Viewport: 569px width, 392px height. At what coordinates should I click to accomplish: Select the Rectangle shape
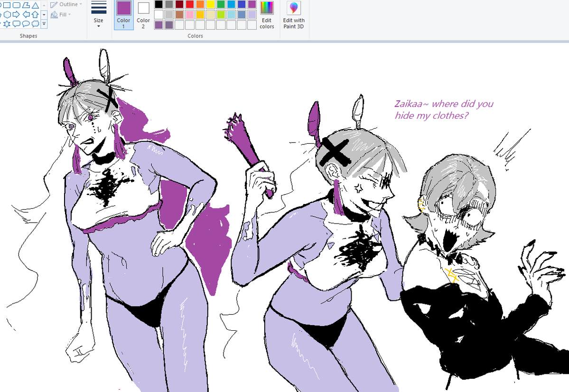click(x=7, y=5)
